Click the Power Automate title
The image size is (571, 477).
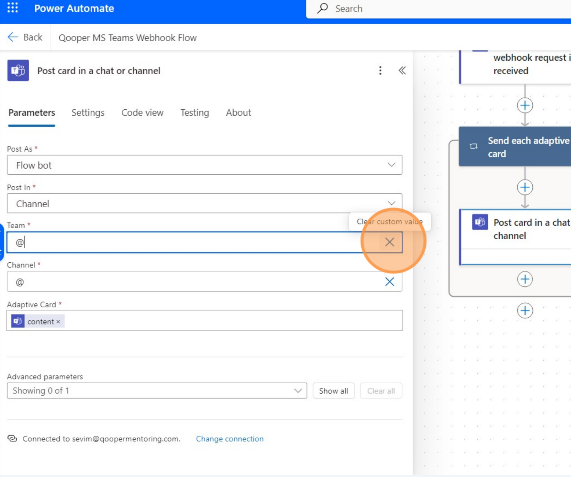click(74, 8)
